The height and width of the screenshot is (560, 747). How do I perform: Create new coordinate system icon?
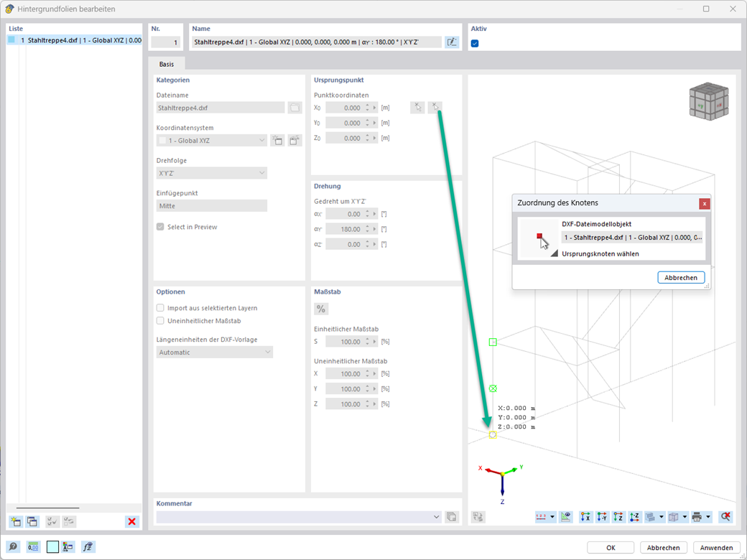coord(277,141)
